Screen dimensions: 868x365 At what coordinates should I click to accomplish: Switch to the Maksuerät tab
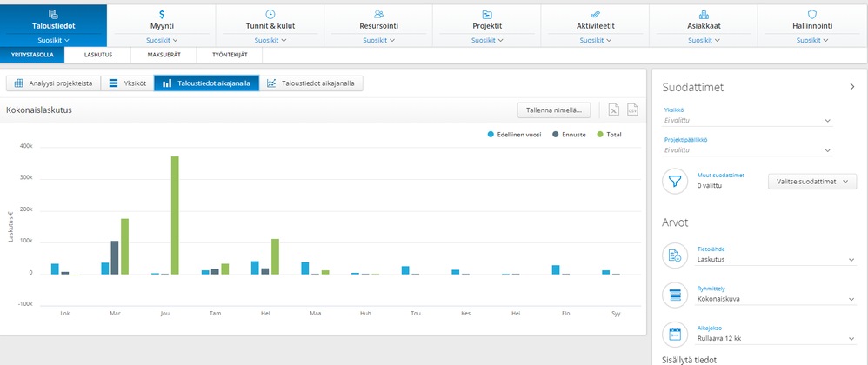[164, 55]
